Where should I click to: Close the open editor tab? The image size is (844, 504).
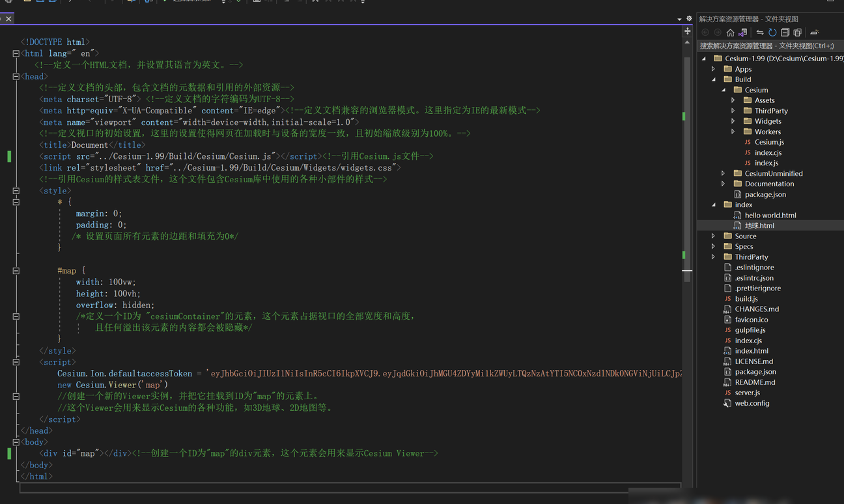tap(8, 19)
